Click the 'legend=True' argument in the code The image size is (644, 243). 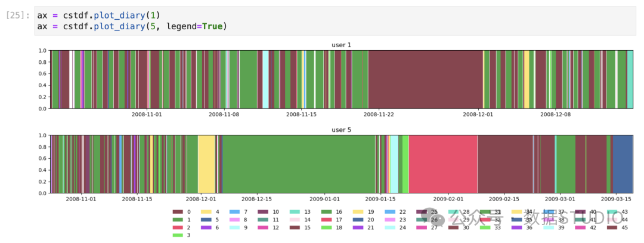194,27
